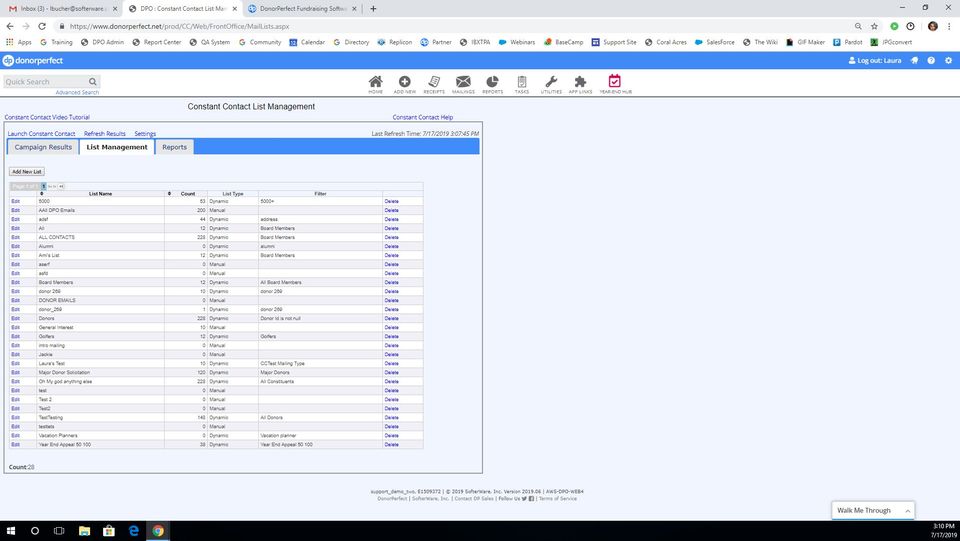Open Chrome from the taskbar

pyautogui.click(x=158, y=531)
